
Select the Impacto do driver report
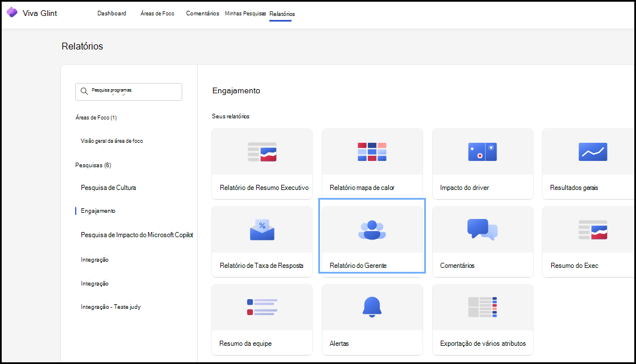click(482, 164)
